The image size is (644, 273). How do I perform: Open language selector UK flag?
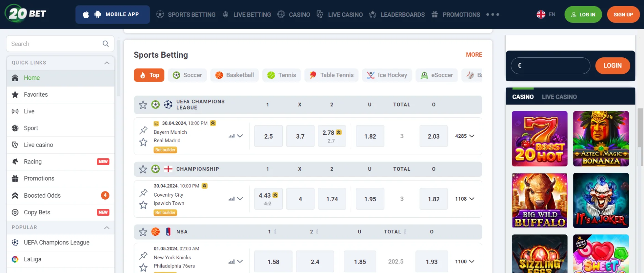pyautogui.click(x=541, y=14)
